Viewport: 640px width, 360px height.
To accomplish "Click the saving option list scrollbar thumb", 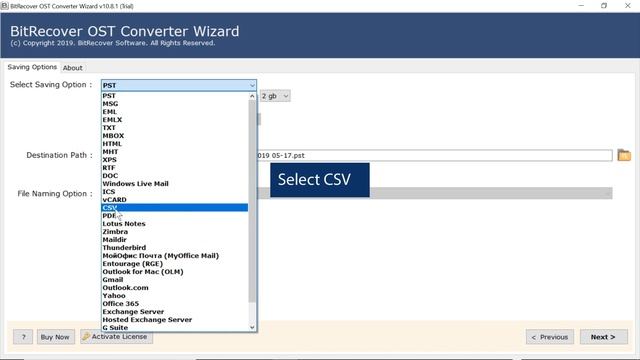I will (x=252, y=201).
